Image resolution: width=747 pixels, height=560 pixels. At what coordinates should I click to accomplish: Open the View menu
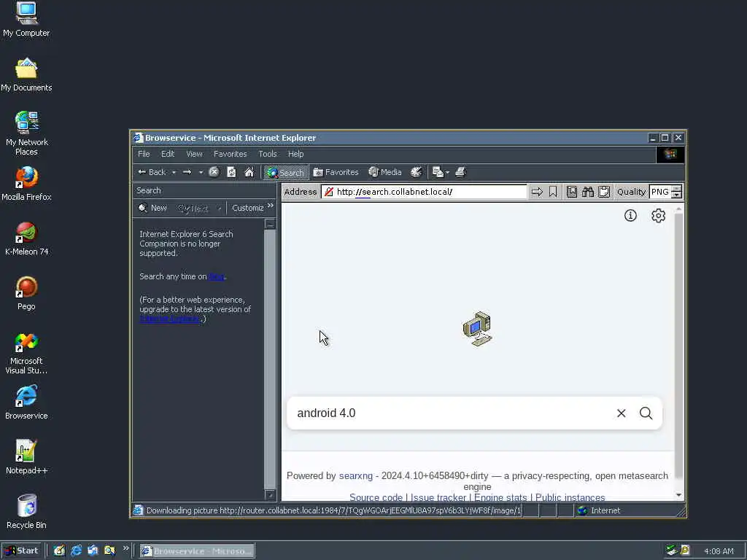pyautogui.click(x=194, y=154)
